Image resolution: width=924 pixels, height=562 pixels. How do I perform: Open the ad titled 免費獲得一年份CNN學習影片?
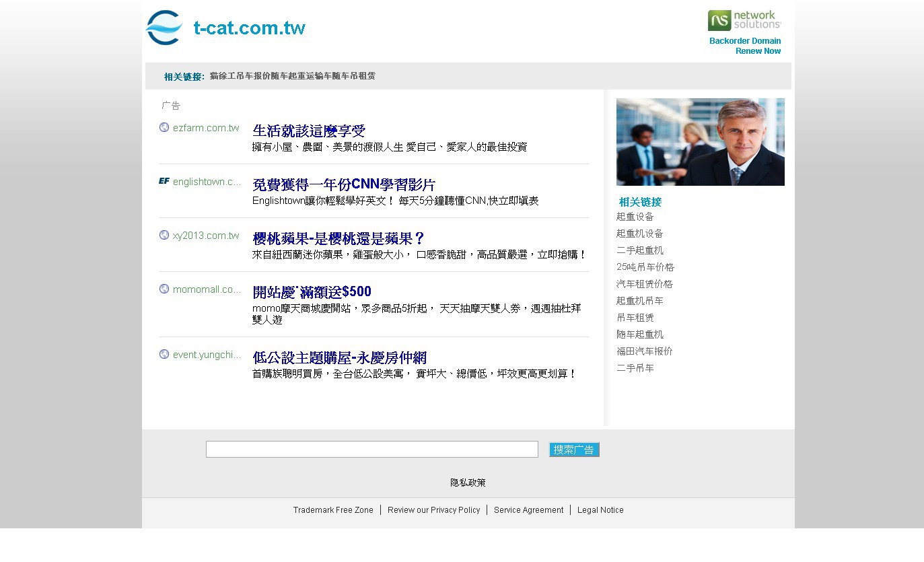coord(344,184)
